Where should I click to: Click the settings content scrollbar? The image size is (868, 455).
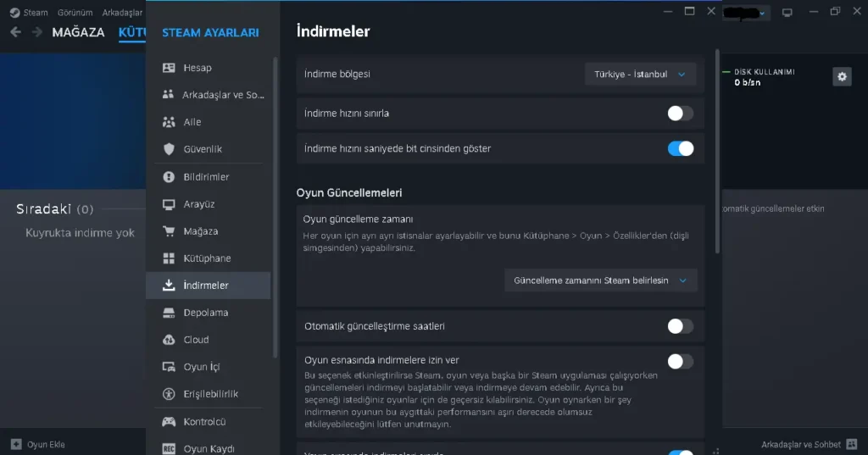coord(717,151)
